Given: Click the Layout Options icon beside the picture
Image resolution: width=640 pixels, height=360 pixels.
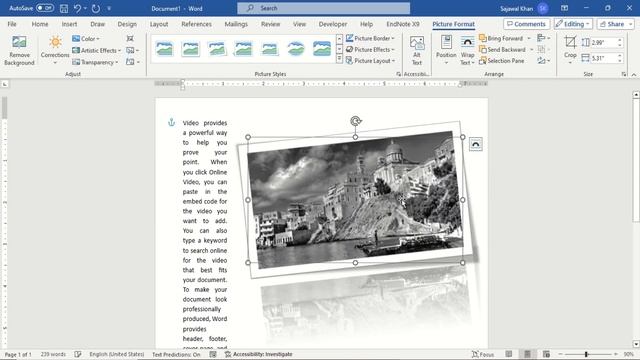Looking at the screenshot, I should 476,144.
